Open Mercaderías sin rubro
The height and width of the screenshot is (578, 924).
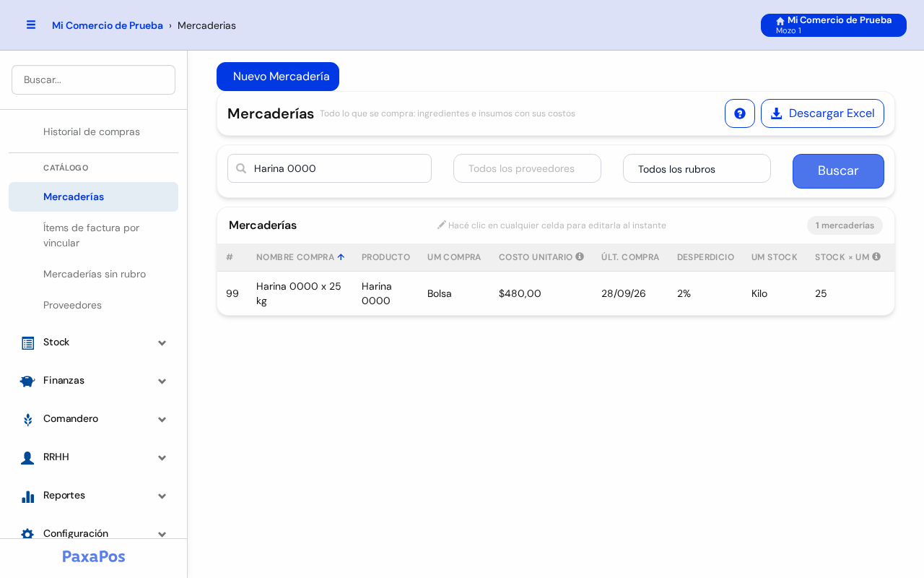93,274
